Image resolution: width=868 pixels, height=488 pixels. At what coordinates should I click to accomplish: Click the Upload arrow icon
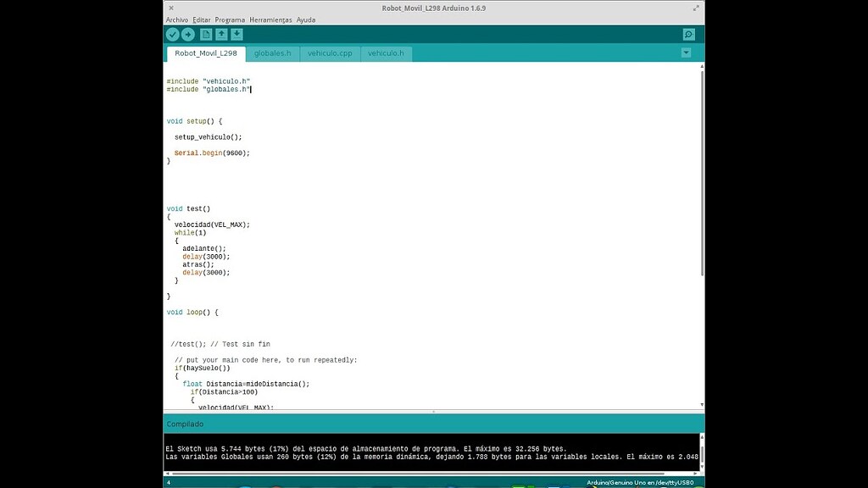tap(188, 34)
